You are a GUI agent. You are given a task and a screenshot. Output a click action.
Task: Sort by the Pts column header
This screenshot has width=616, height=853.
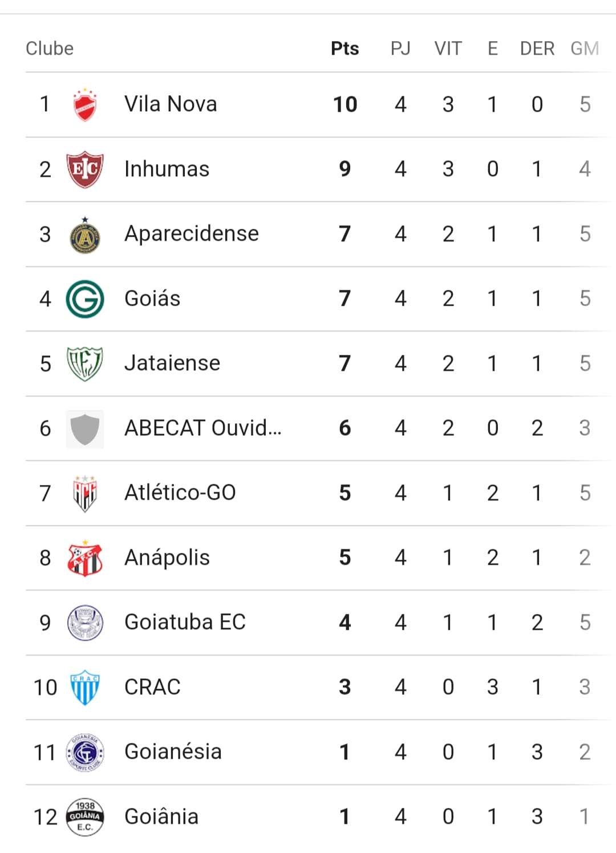(345, 48)
